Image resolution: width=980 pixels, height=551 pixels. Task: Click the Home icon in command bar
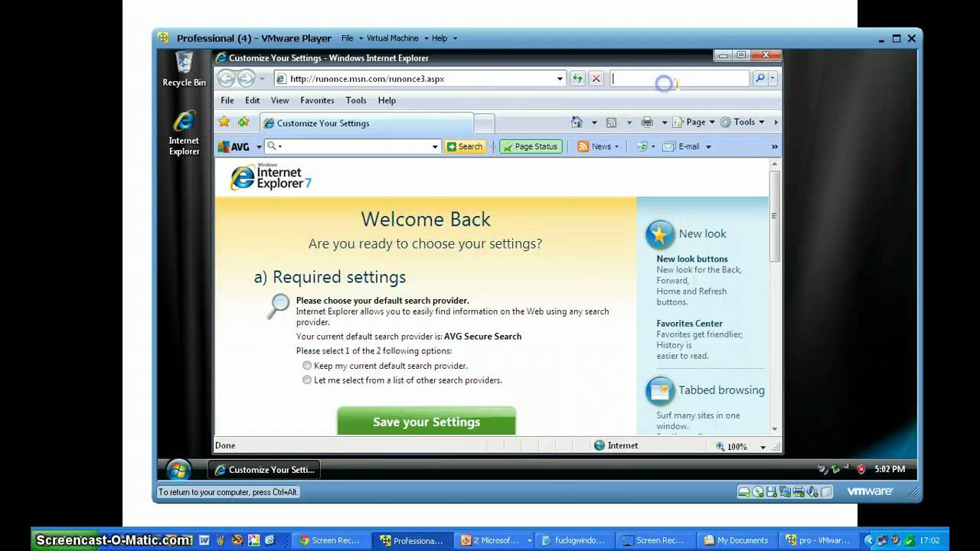pos(577,122)
